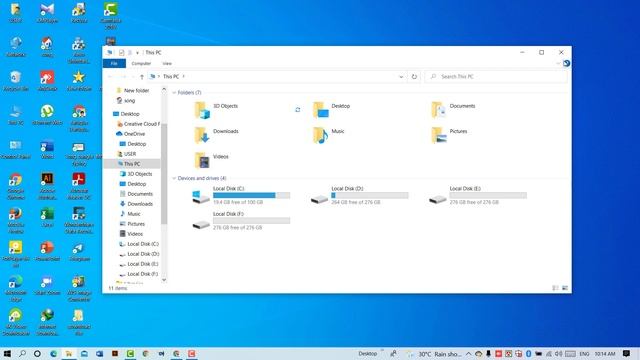Open the View ribbon tab
Screen dimensions: 640x360
point(167,63)
